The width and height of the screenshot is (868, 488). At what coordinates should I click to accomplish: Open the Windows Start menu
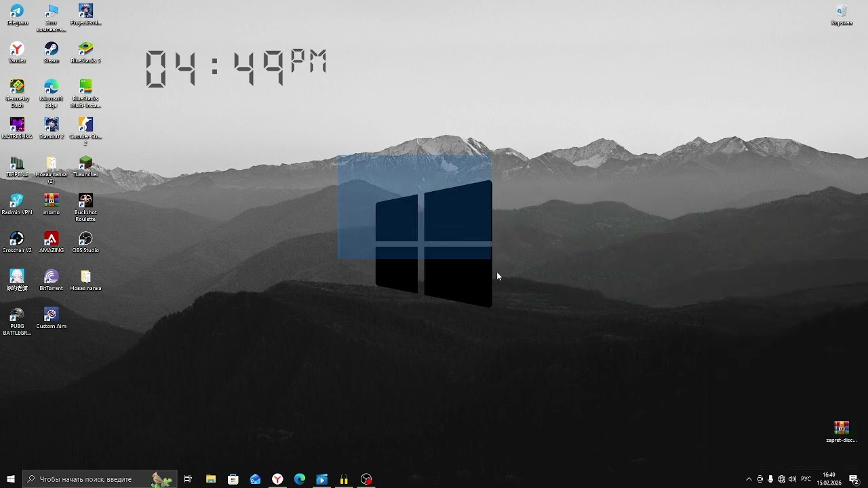pyautogui.click(x=11, y=479)
